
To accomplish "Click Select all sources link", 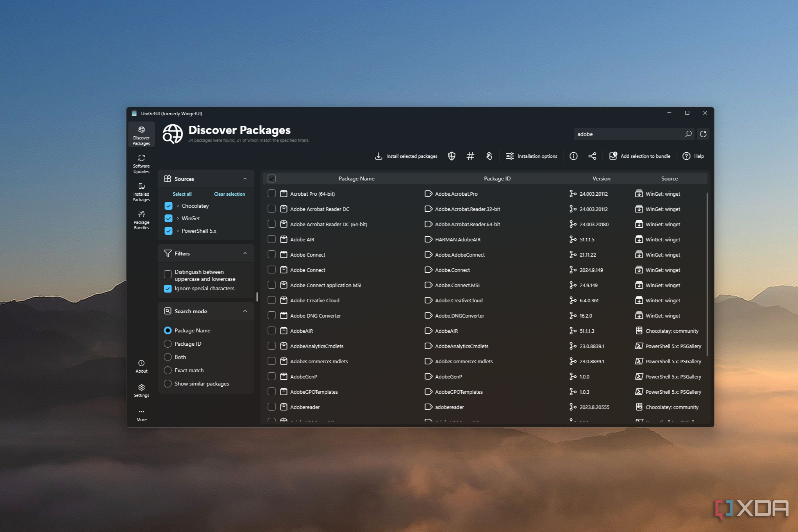I will 182,194.
